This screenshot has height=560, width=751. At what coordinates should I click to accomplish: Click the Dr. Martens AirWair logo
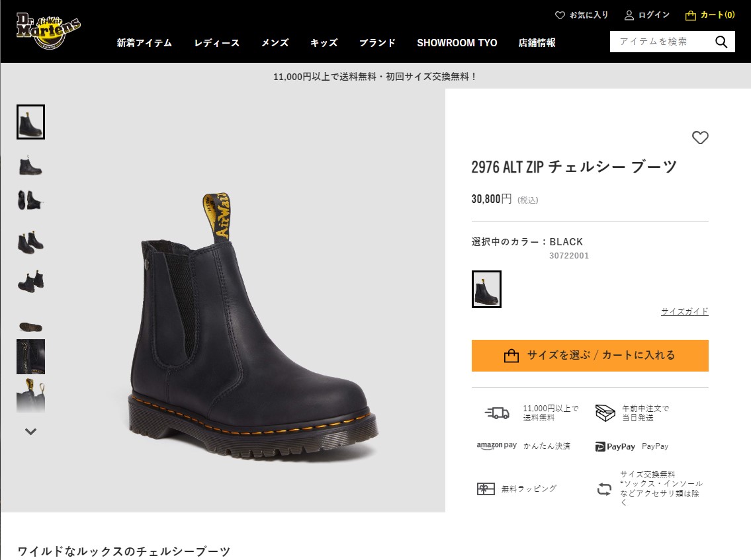pos(48,32)
